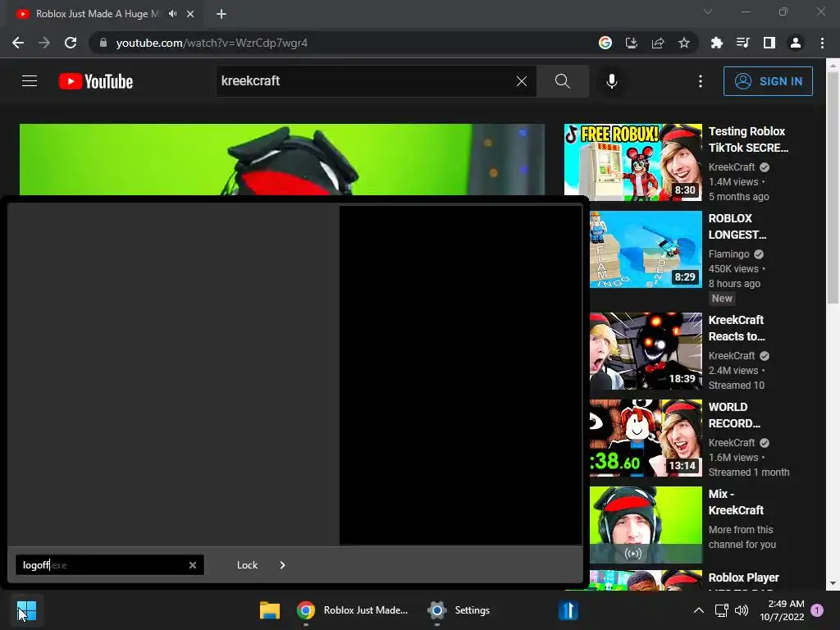This screenshot has width=840, height=630.
Task: View site information lock icon
Action: 103,43
